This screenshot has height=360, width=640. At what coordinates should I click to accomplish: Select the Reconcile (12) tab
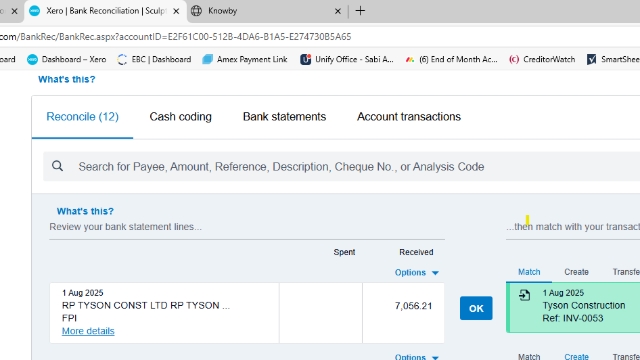click(82, 117)
